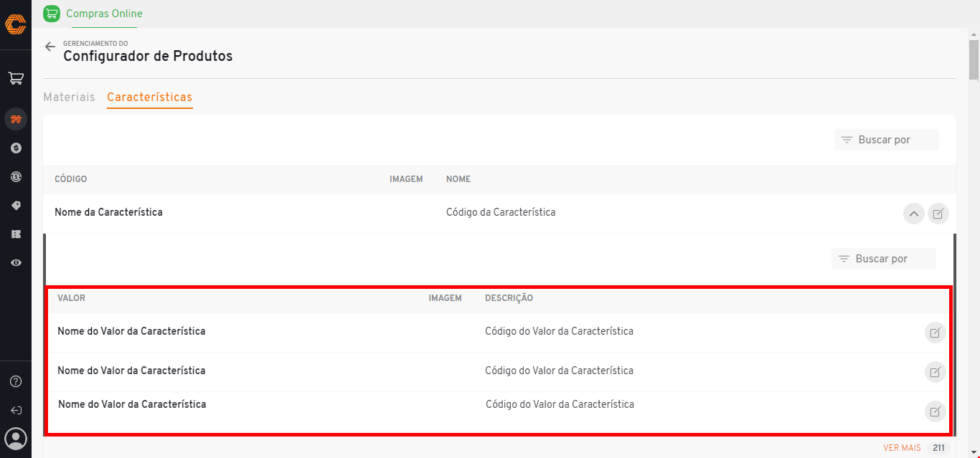
Task: Open the user profile avatar
Action: tap(16, 438)
